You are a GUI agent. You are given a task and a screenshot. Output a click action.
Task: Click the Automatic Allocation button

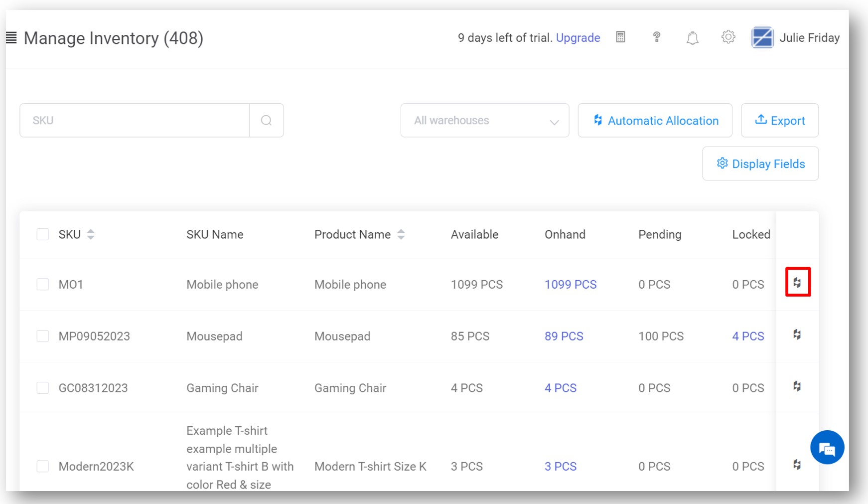655,120
